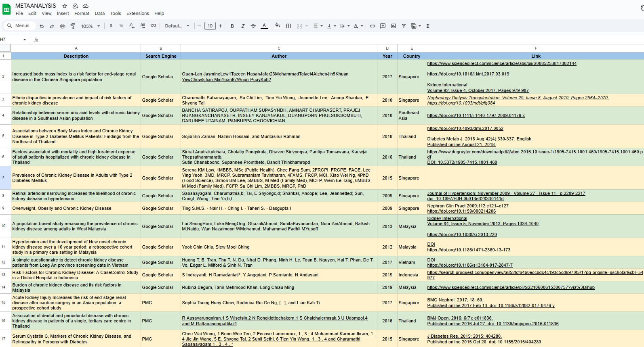Click the font size field showing 10

210,26
